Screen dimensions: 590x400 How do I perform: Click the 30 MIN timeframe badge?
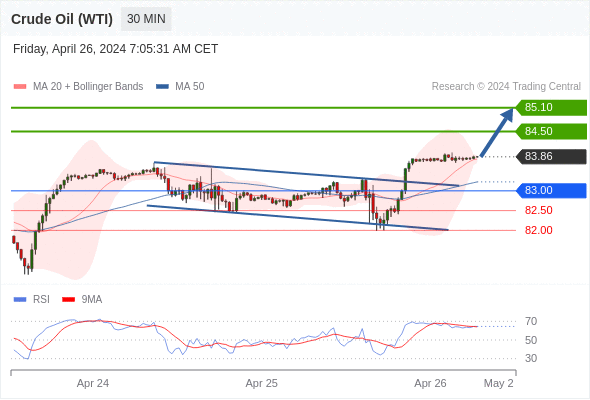pyautogui.click(x=146, y=19)
